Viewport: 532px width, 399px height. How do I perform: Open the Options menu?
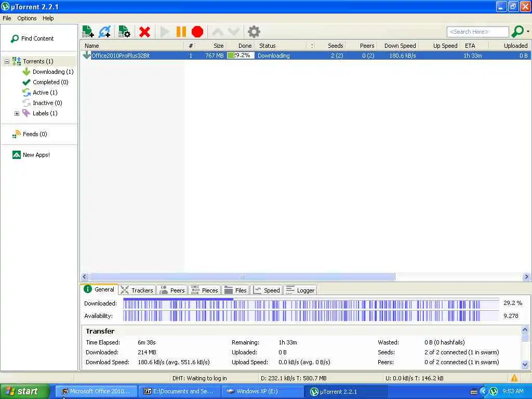tap(27, 18)
